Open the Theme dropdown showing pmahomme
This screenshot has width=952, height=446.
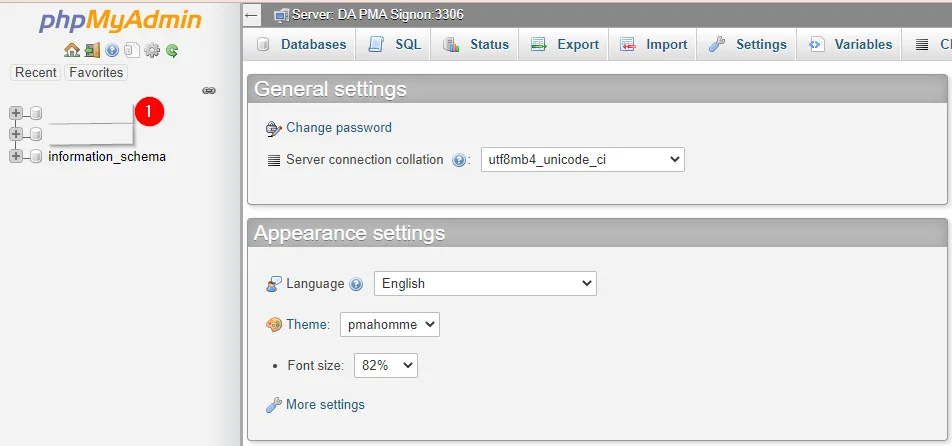(390, 325)
